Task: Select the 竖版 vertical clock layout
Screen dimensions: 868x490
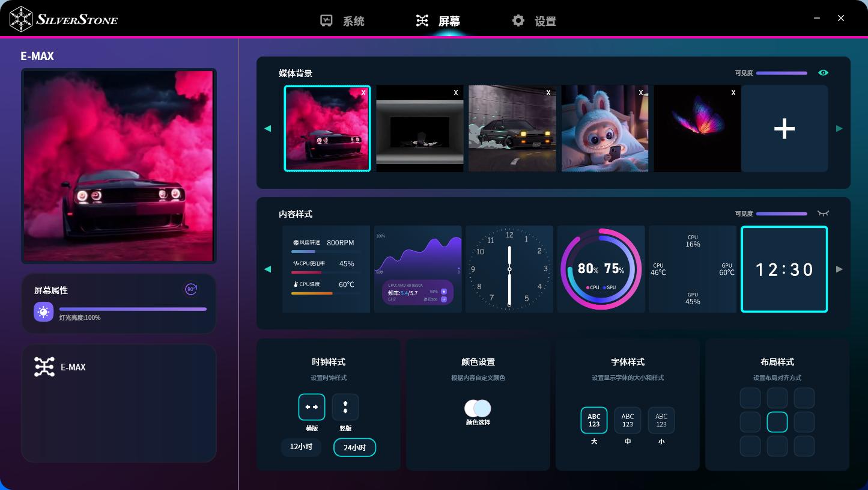Action: 345,407
